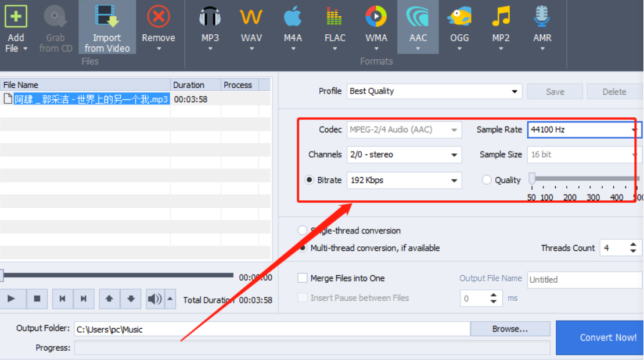Screen dimensions: 644x360
Task: Click the Stop playback button
Action: click(x=37, y=299)
